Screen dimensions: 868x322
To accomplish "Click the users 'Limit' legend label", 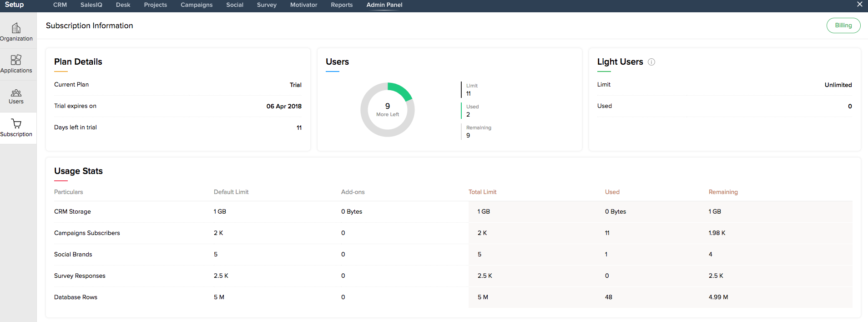I will [x=472, y=86].
